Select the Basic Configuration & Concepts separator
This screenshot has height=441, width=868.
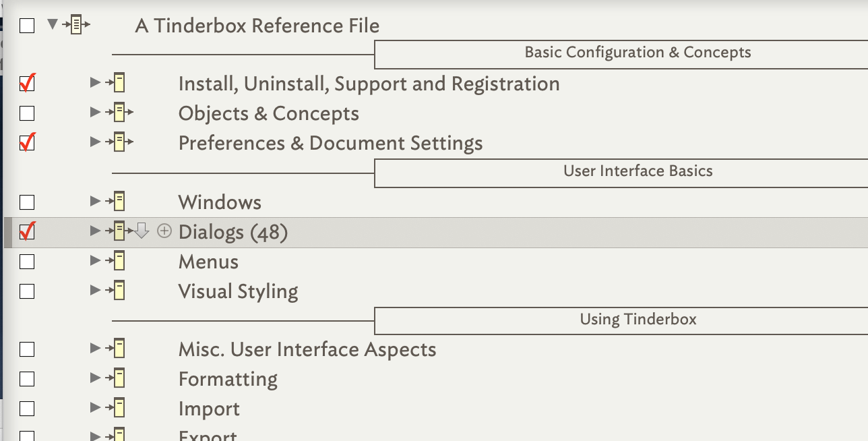638,52
